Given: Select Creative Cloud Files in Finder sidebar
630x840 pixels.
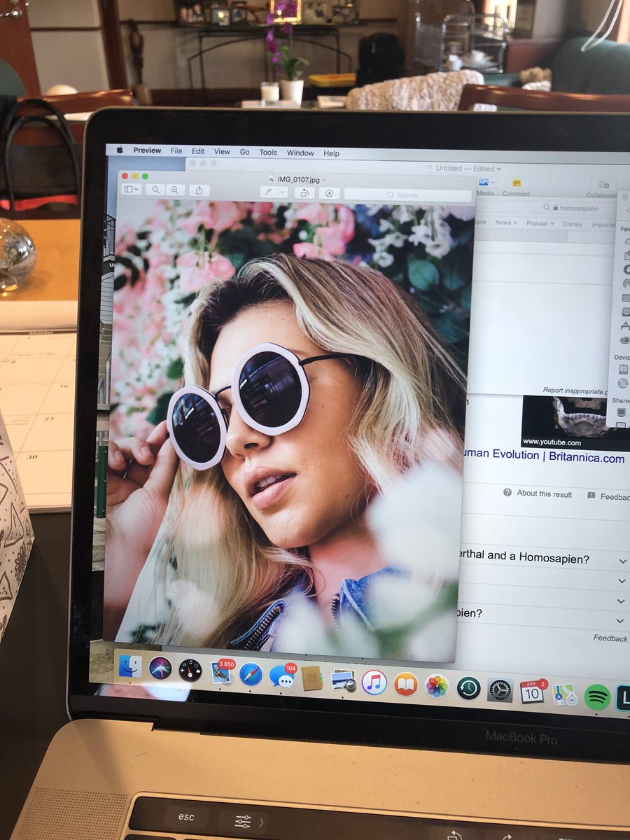Looking at the screenshot, I should point(626,340).
